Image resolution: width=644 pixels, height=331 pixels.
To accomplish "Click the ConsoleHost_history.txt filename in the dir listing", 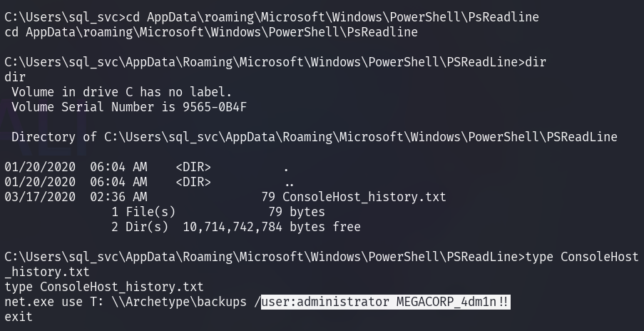I will [x=364, y=197].
